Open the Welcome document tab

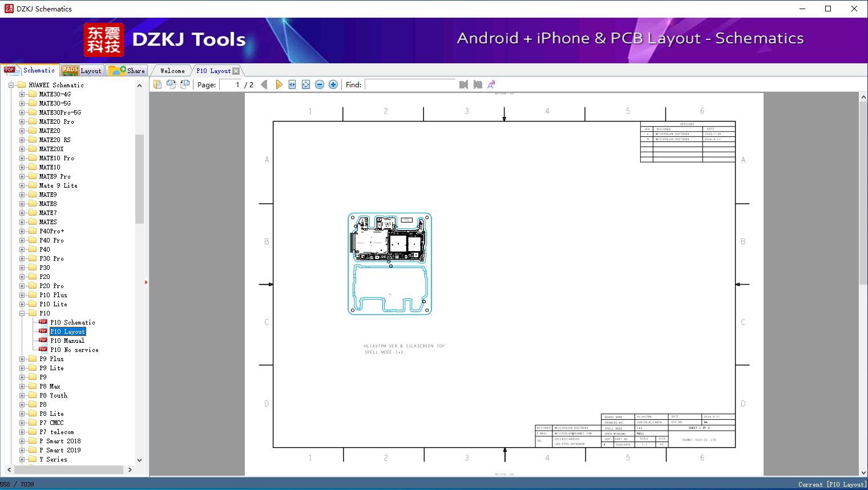(x=172, y=71)
